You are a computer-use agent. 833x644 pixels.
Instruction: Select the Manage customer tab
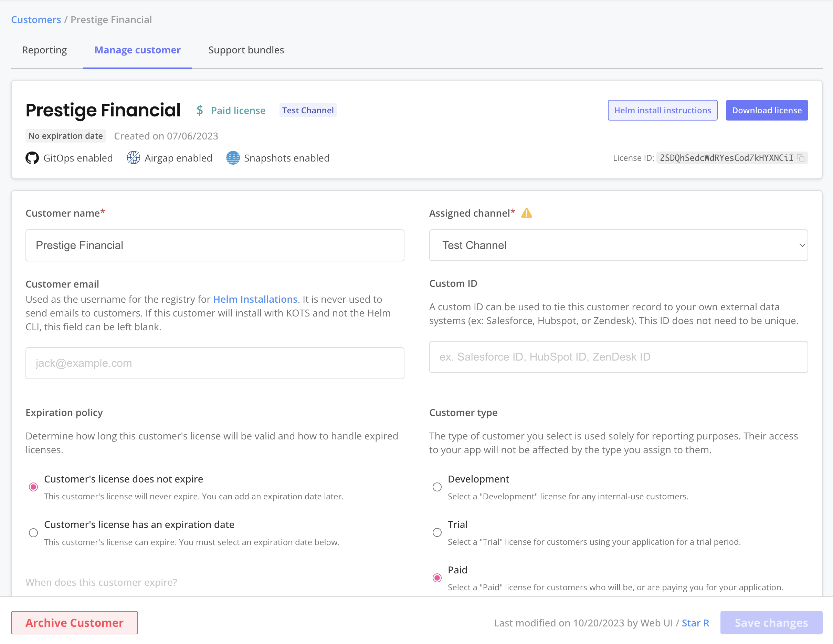138,50
